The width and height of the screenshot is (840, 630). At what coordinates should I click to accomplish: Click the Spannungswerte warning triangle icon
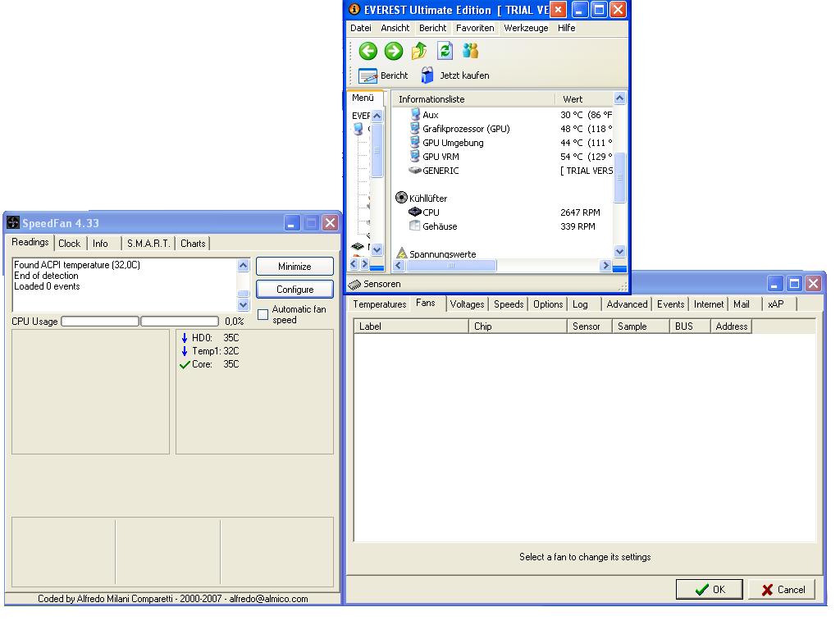pos(402,253)
